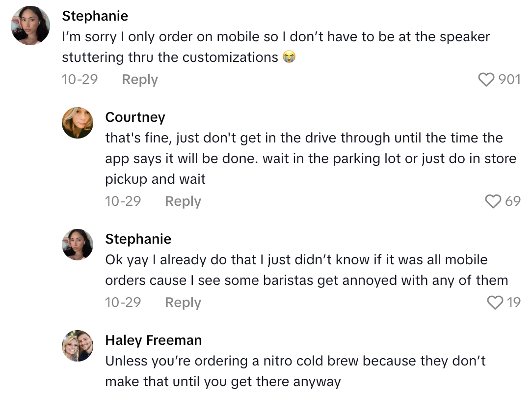
Task: Click the comment text mentioning annoyed baristas
Action: point(306,270)
